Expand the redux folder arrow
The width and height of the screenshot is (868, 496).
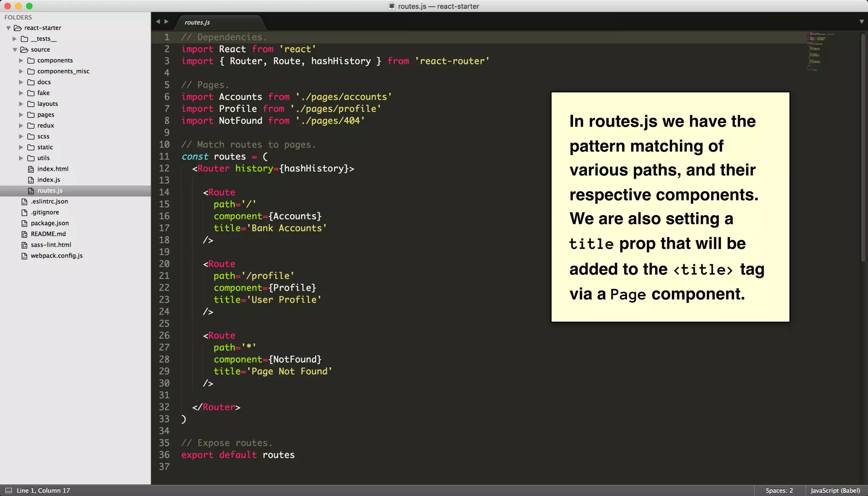[x=21, y=125]
